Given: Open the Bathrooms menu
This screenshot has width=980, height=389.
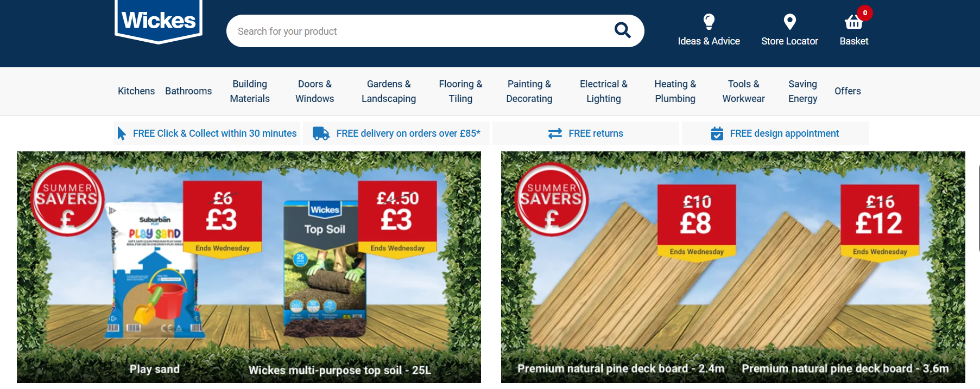Looking at the screenshot, I should click(188, 91).
